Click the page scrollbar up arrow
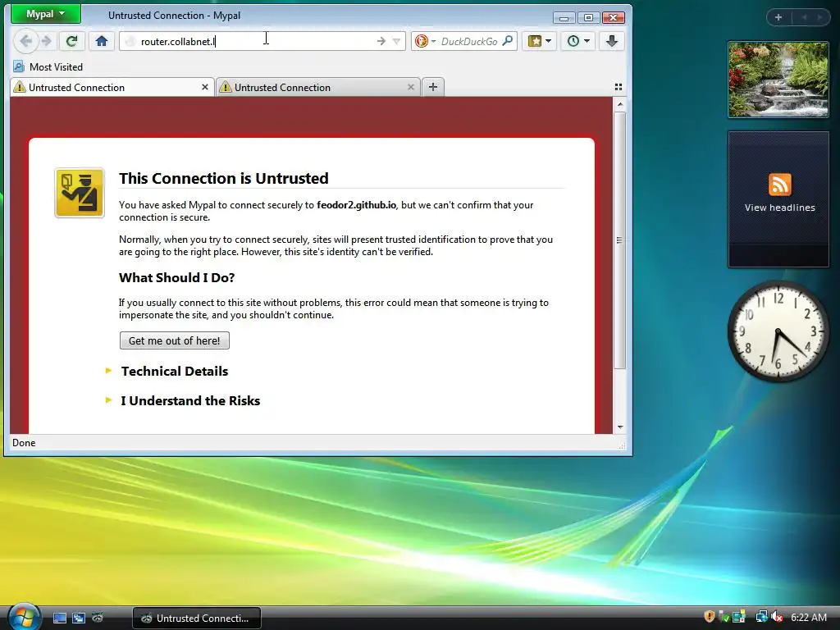This screenshot has width=840, height=630. point(620,104)
